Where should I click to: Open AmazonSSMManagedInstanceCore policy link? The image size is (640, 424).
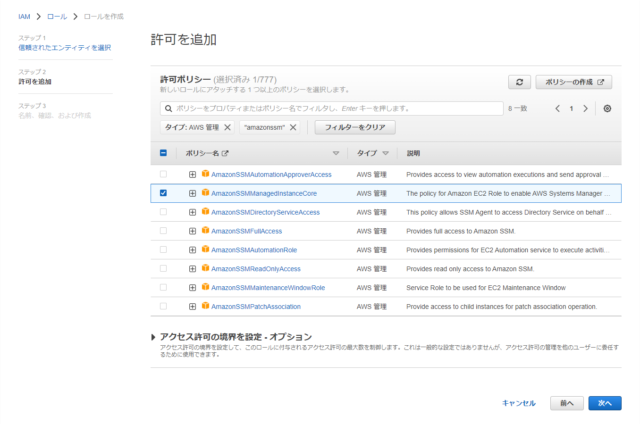coord(264,193)
